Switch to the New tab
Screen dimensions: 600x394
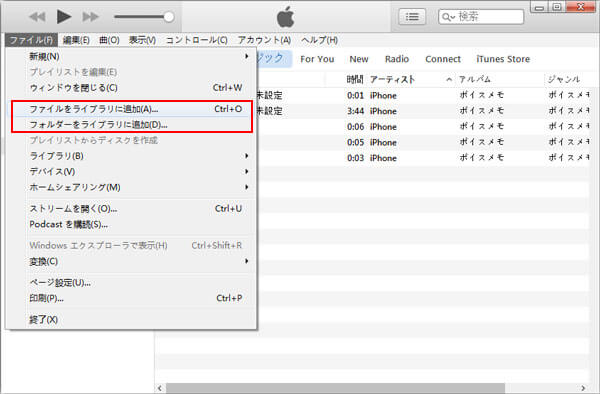click(359, 59)
